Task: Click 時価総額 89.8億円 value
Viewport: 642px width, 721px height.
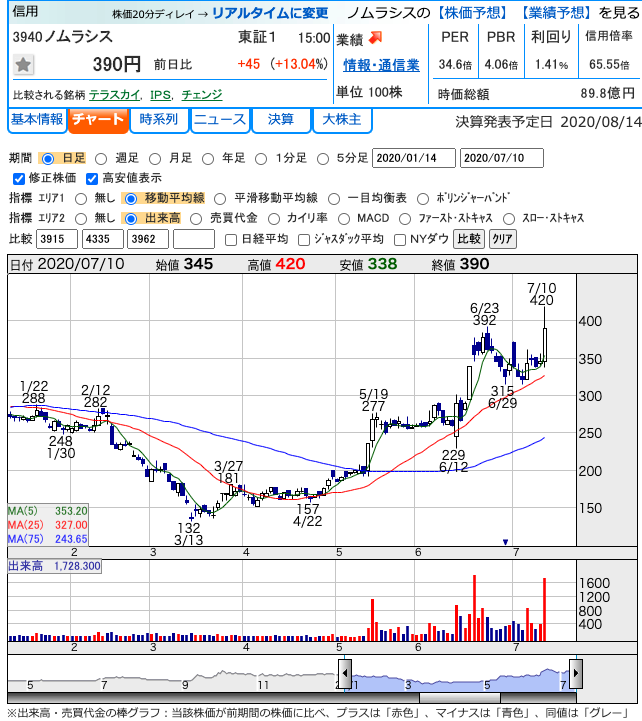Action: tap(607, 93)
